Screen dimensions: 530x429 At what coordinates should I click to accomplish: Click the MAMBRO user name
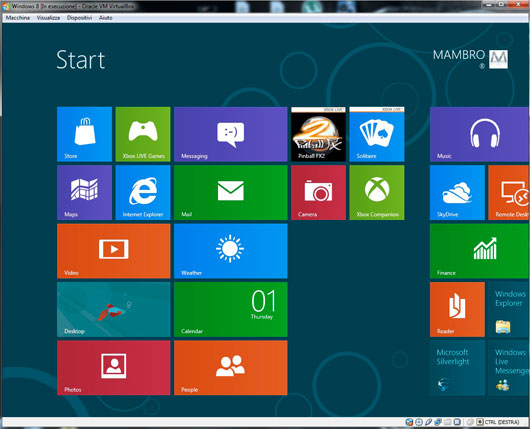pyautogui.click(x=459, y=55)
